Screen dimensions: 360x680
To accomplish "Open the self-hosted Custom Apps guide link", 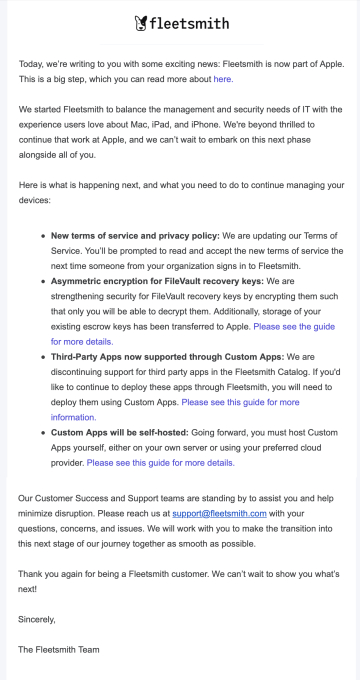I will (160, 463).
